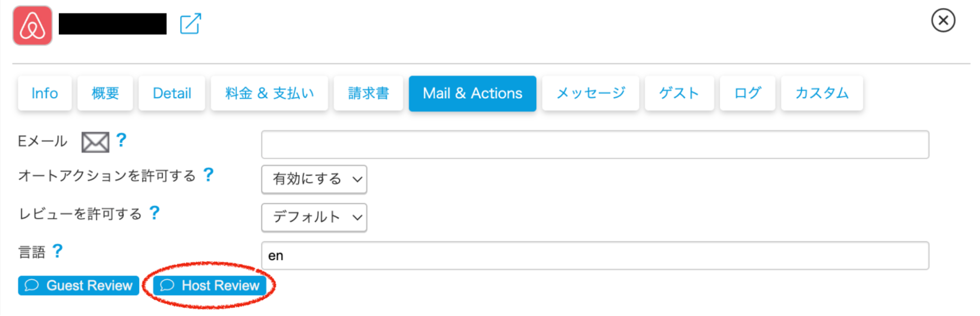Open the 請求書 tab

tap(368, 93)
